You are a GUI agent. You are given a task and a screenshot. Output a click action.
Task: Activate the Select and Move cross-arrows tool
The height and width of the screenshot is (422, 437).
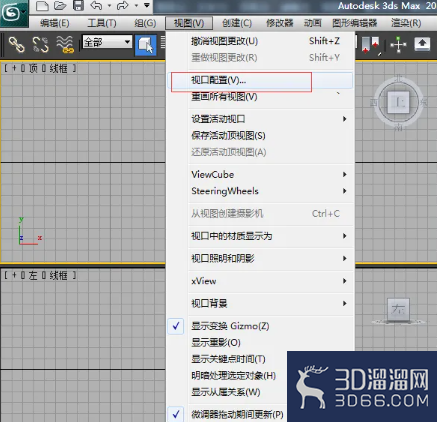click(398, 44)
